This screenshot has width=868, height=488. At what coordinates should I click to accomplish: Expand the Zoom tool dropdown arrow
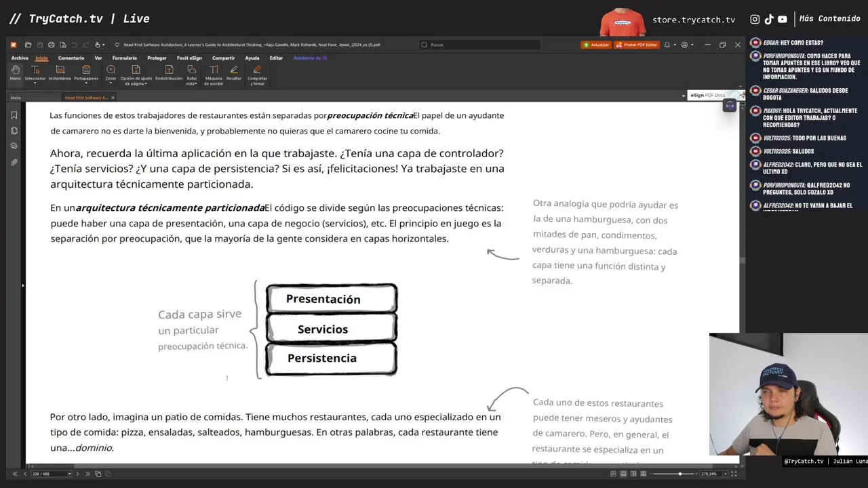click(111, 84)
